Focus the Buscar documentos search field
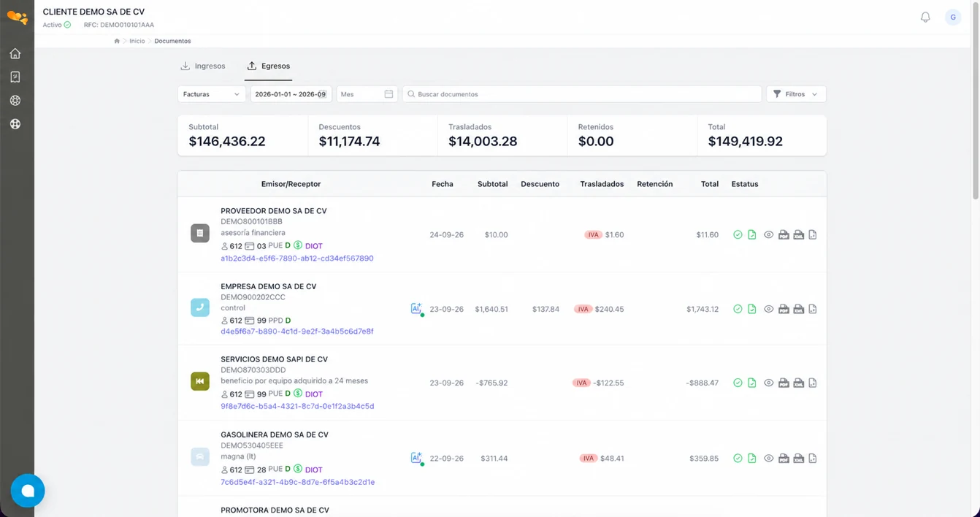The image size is (980, 517). [582, 94]
